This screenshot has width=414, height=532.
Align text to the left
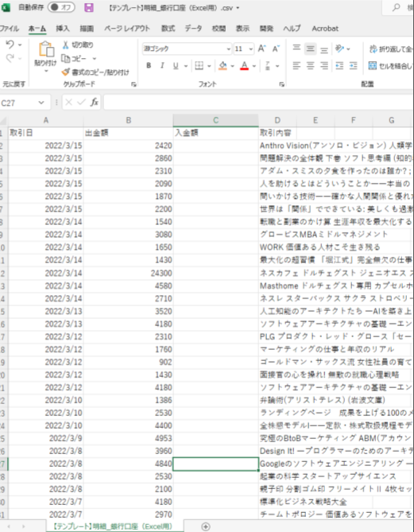pos(296,65)
